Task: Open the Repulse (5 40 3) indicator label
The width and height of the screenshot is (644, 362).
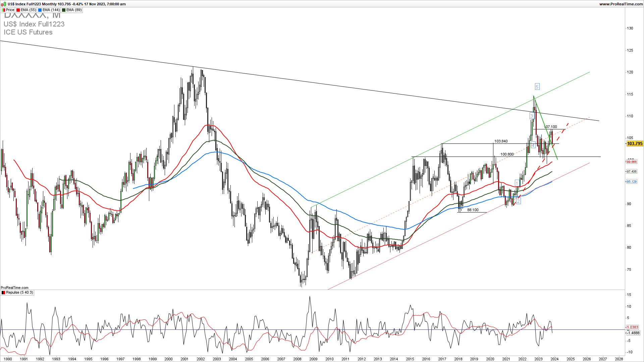Action: [17, 293]
